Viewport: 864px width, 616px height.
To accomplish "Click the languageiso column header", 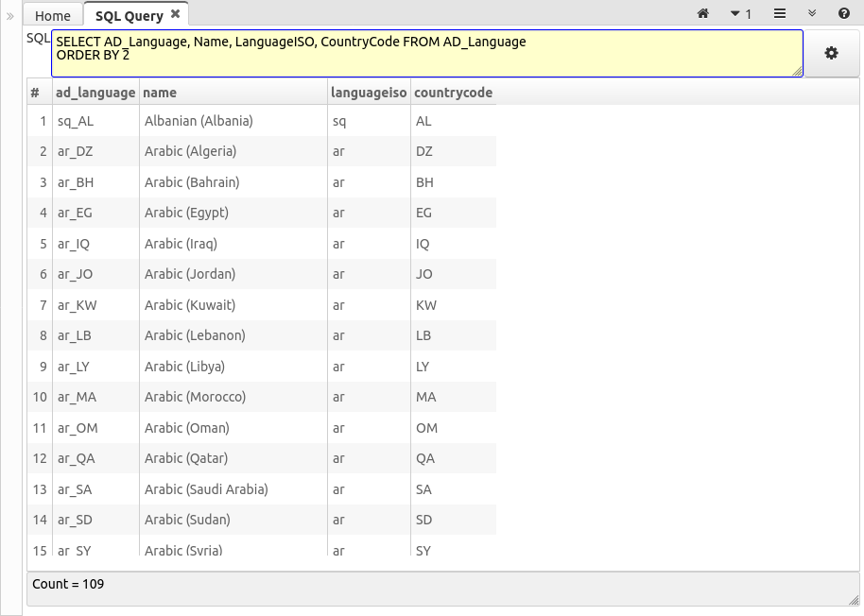I will [x=369, y=93].
